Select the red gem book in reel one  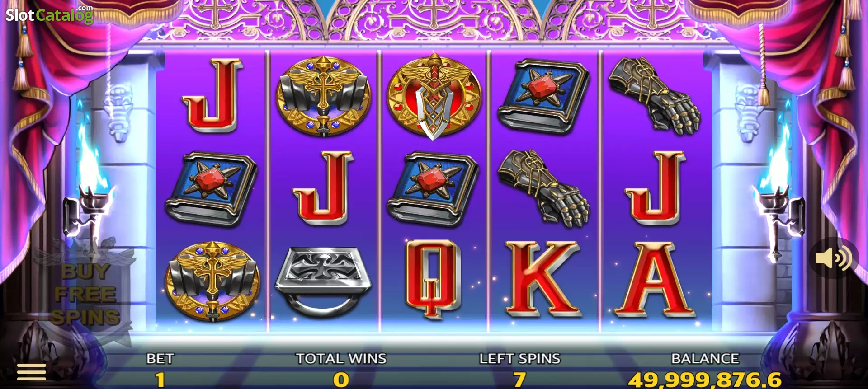(212, 189)
